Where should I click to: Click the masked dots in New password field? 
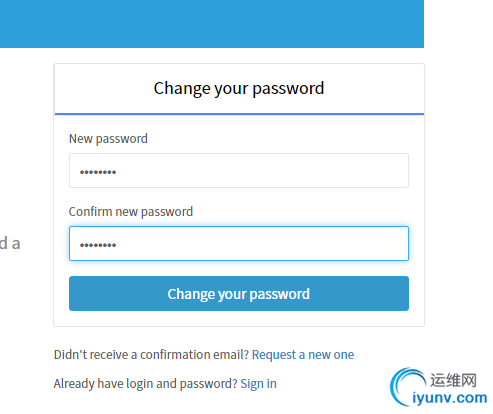coord(98,172)
